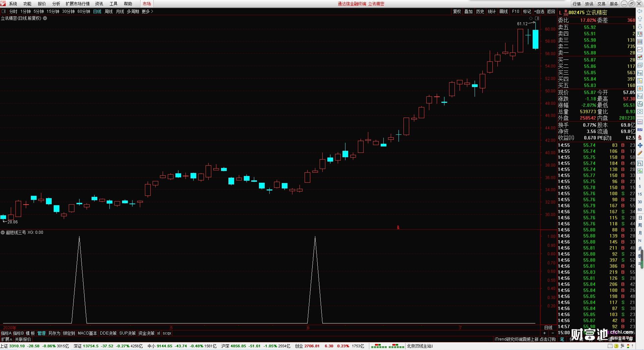Click the blue four-way move arrows icon
Screen dimensions: 644x350
coord(640,145)
